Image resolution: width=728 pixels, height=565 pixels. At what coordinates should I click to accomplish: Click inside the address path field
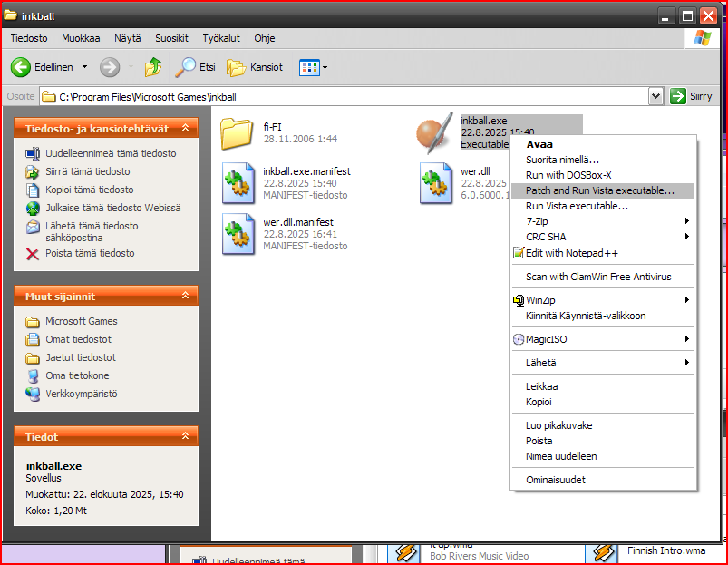[x=345, y=96]
